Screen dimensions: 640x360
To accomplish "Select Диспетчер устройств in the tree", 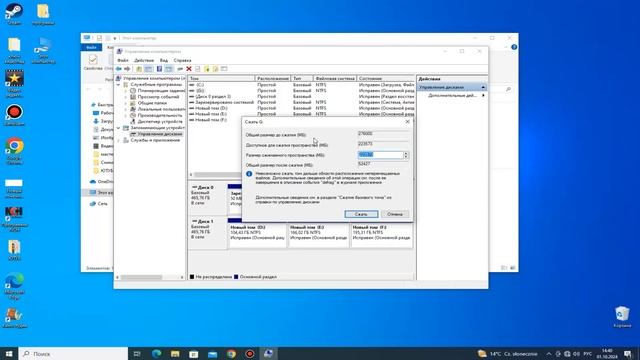I will click(x=160, y=121).
